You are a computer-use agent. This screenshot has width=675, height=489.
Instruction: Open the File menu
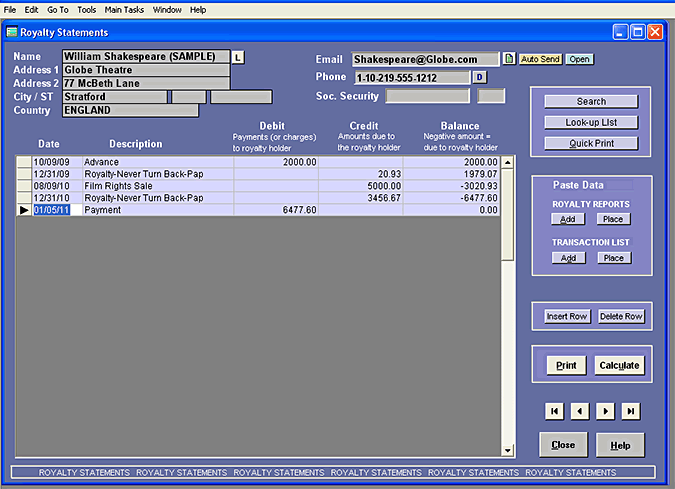(x=10, y=9)
